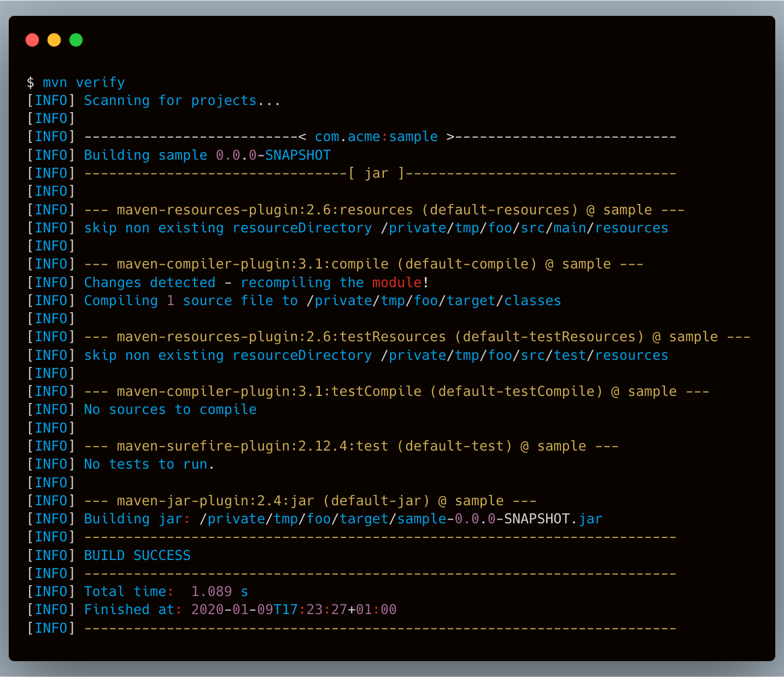Select the "Building sample 0.0.0-SNAPSHOT" line
The image size is (784, 677).
point(207,155)
